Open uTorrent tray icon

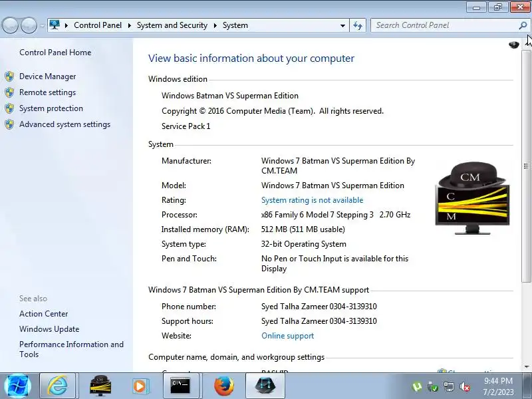(417, 387)
